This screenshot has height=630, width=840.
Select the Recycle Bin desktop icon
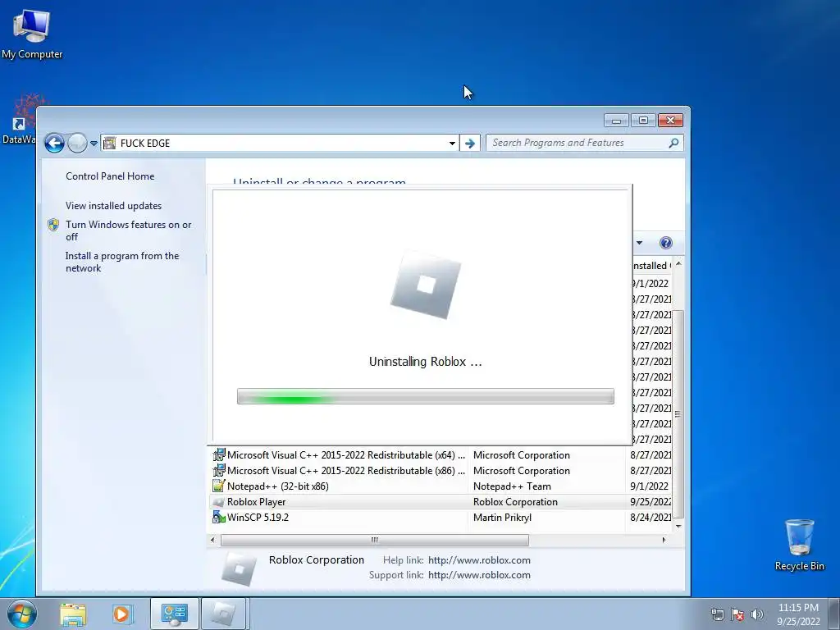coord(799,545)
